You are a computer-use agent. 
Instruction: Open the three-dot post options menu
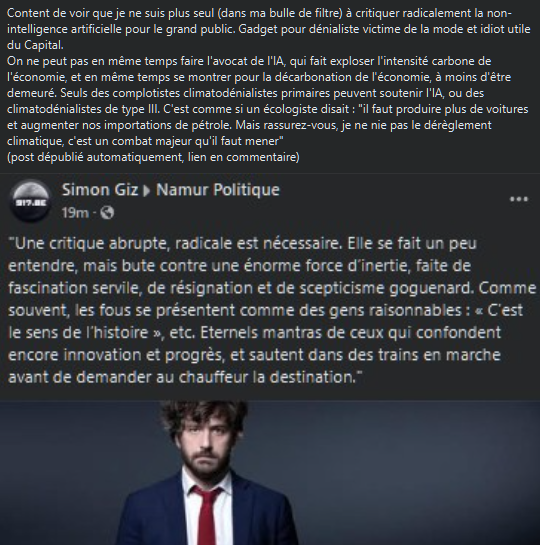519,199
